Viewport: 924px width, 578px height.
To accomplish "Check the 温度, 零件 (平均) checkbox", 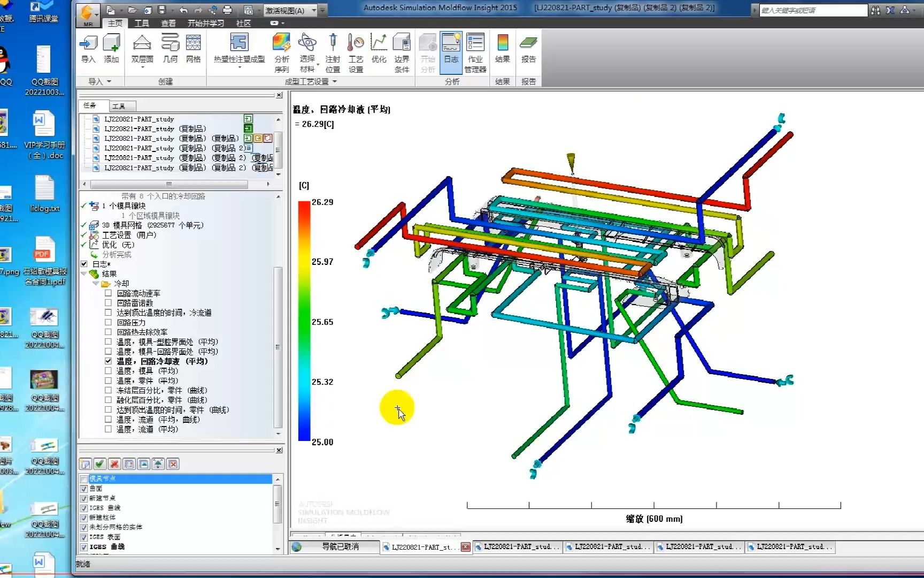I will [109, 381].
